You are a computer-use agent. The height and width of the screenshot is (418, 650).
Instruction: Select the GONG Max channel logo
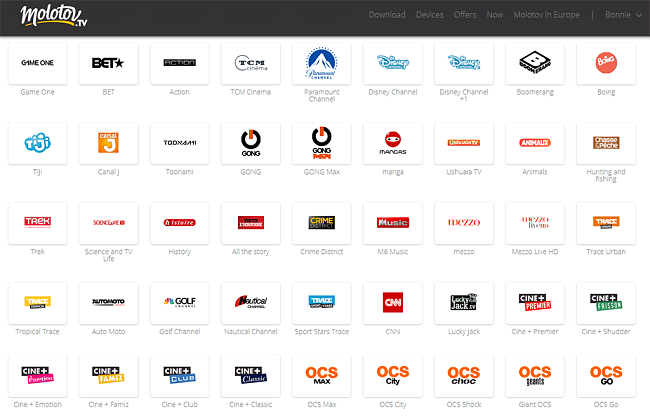[322, 143]
